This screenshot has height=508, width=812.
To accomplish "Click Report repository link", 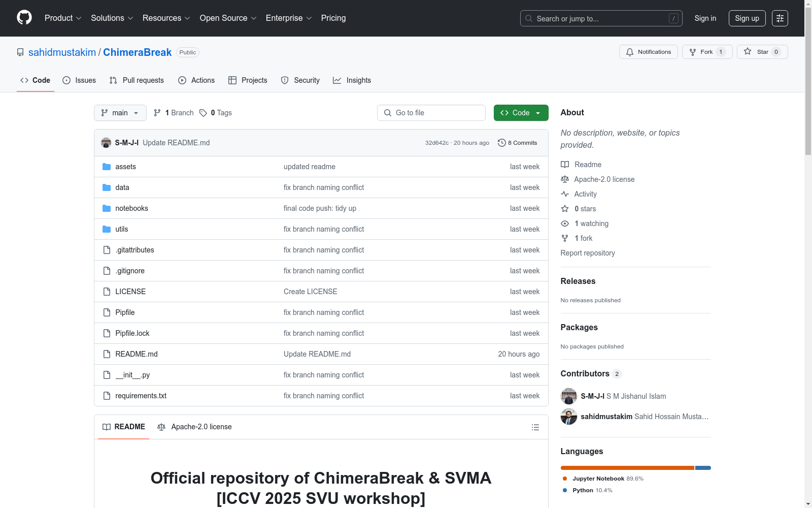I will coord(588,253).
